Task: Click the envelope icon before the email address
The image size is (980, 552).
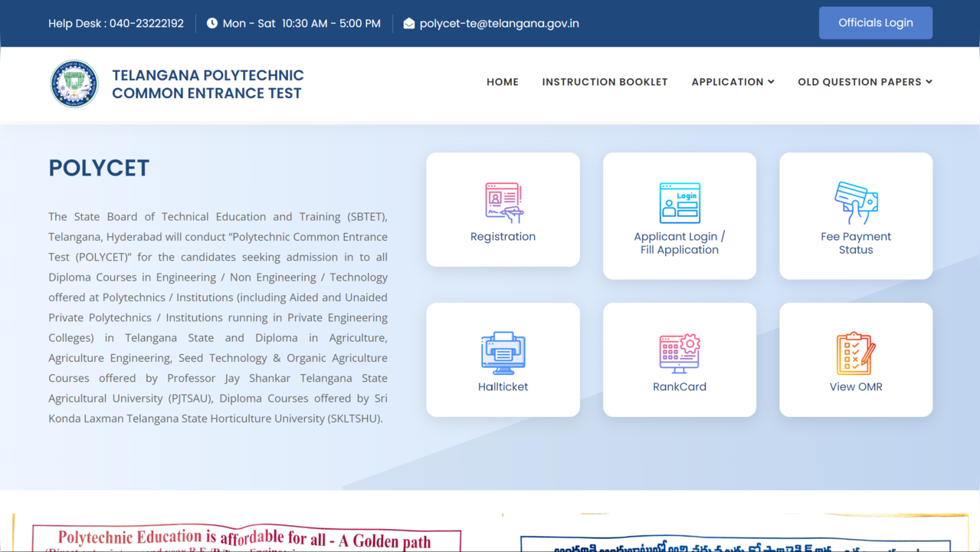Action: (408, 23)
